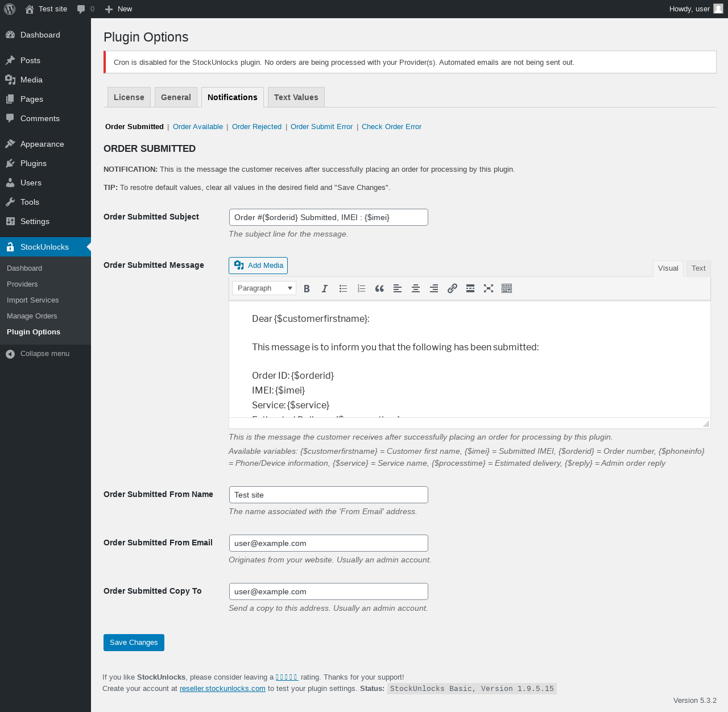
Task: Open Check Order Error section
Action: [x=391, y=127]
